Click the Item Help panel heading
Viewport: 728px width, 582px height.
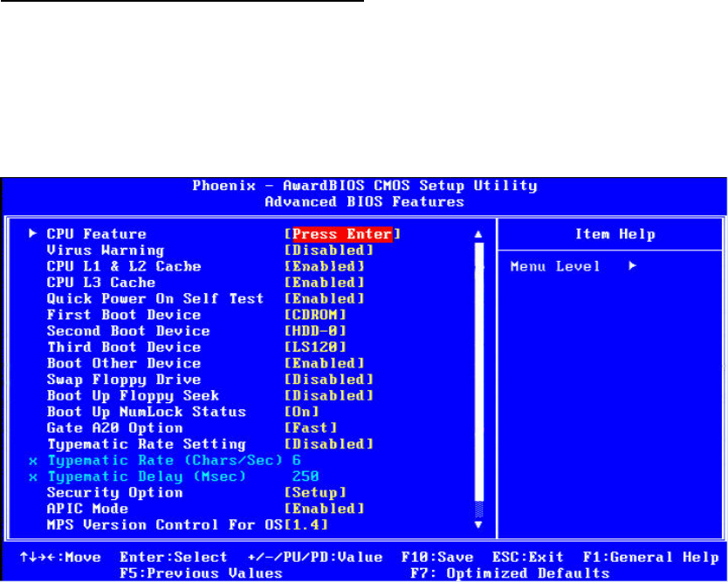pos(615,234)
